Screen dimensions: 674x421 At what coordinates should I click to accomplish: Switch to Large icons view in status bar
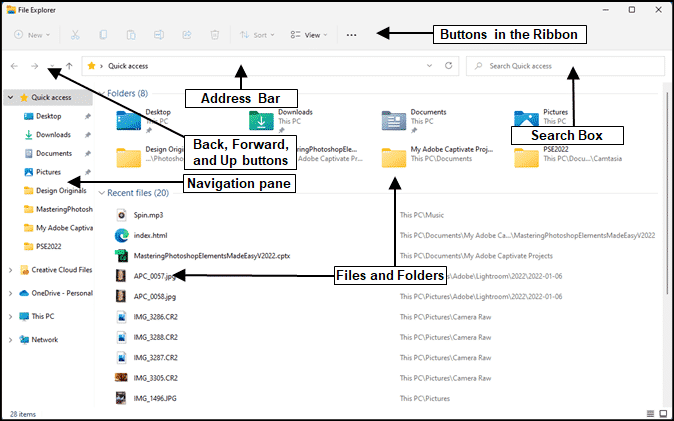pos(663,414)
